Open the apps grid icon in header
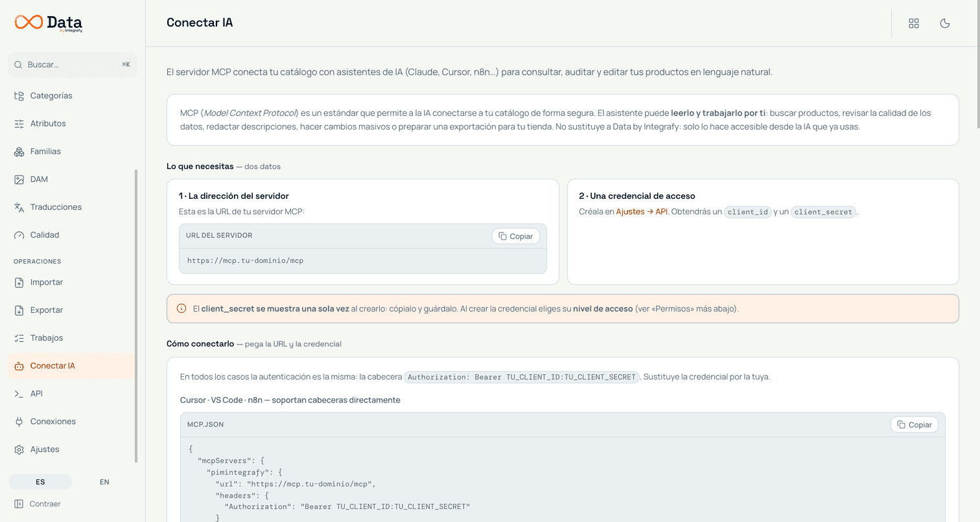980x522 pixels. pyautogui.click(x=914, y=23)
